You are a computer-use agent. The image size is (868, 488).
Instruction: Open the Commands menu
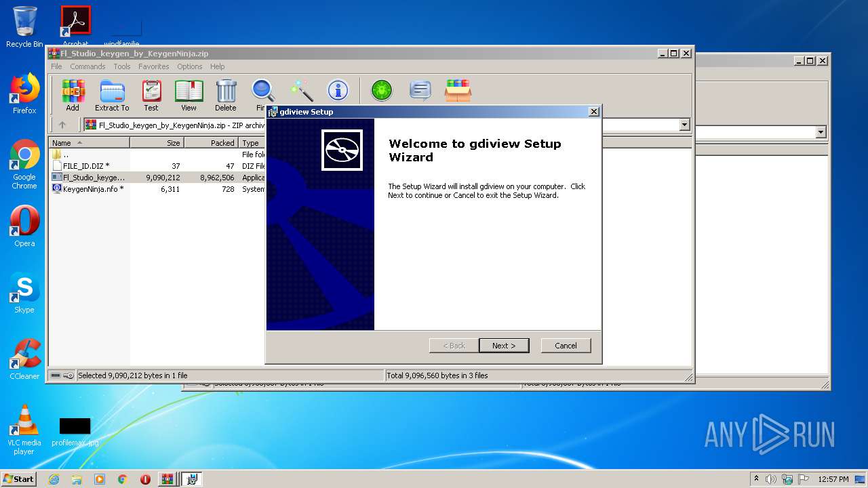[x=87, y=66]
